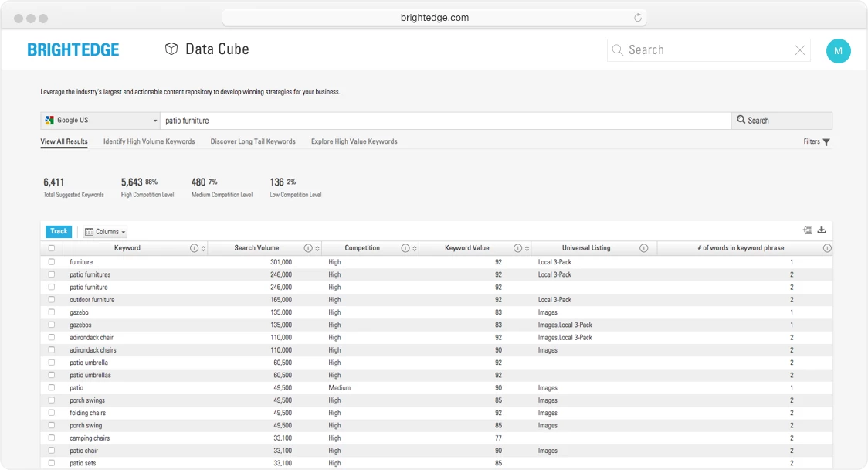The image size is (868, 470).
Task: Check the box for outdoor furniture
Action: [x=52, y=299]
